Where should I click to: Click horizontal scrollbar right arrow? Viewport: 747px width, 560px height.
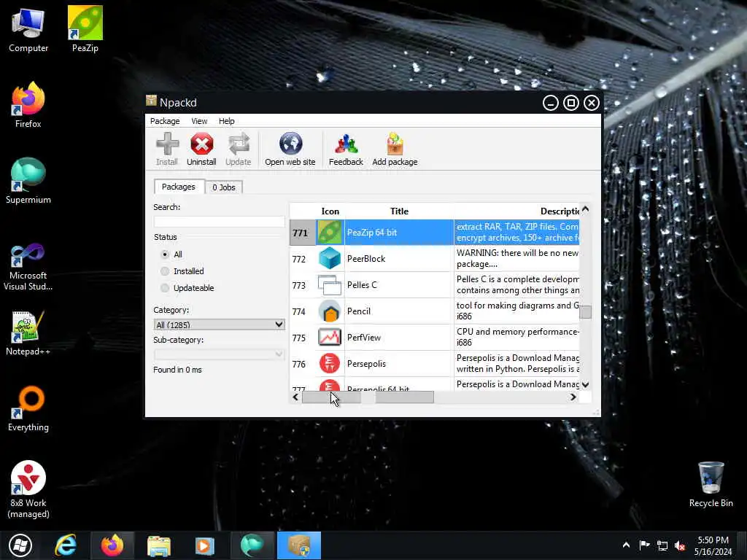coord(573,397)
